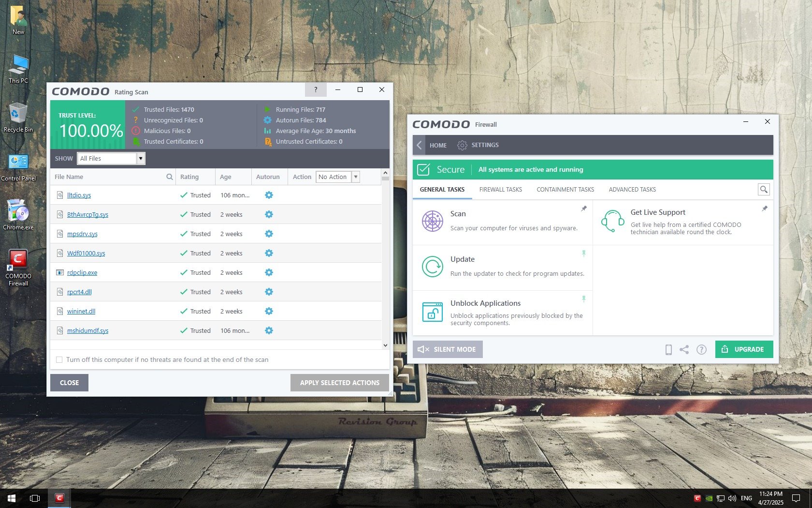Click the File Name column search icon

[x=170, y=177]
